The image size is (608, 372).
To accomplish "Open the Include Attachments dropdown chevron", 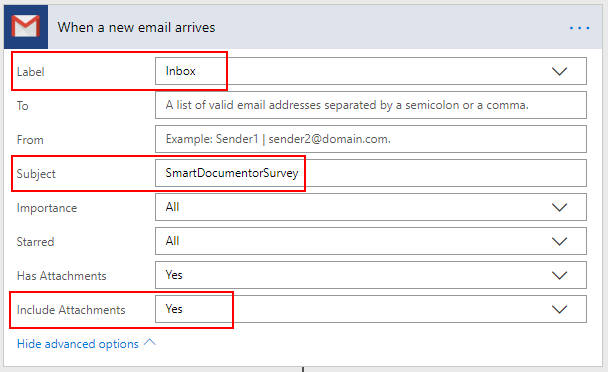I will (559, 310).
